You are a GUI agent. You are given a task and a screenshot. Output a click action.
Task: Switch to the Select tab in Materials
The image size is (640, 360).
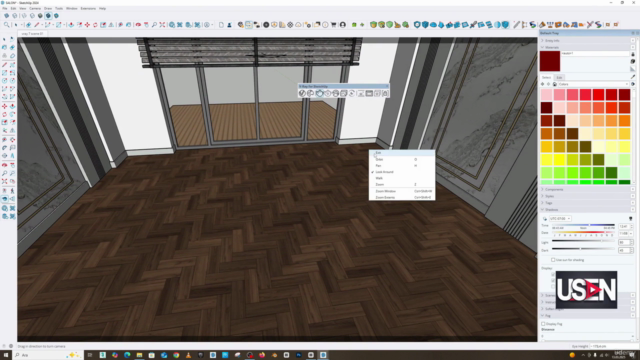coord(546,77)
